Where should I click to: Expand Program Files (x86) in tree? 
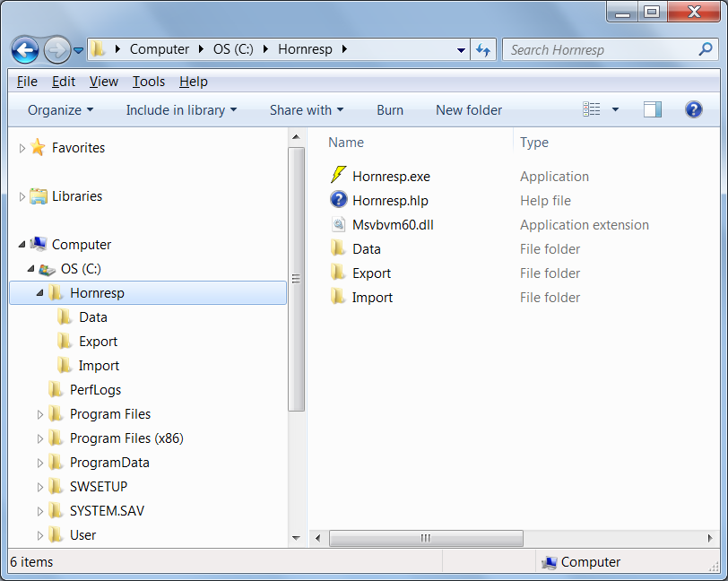(40, 438)
